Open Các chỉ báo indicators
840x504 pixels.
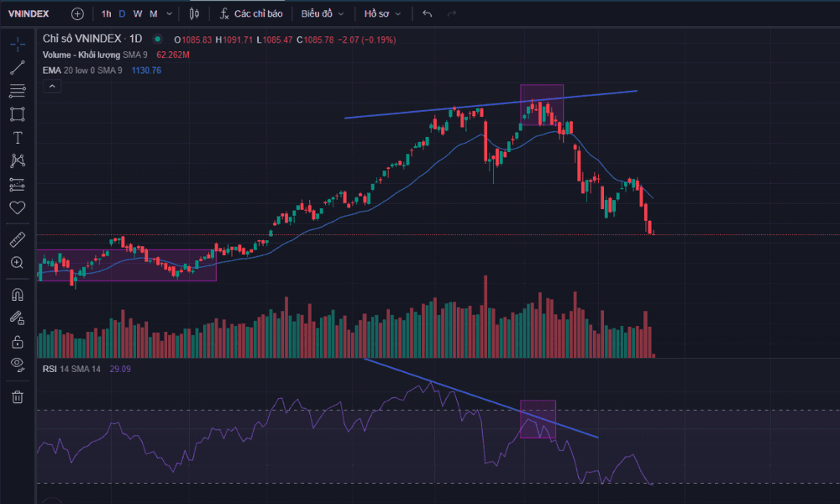251,13
